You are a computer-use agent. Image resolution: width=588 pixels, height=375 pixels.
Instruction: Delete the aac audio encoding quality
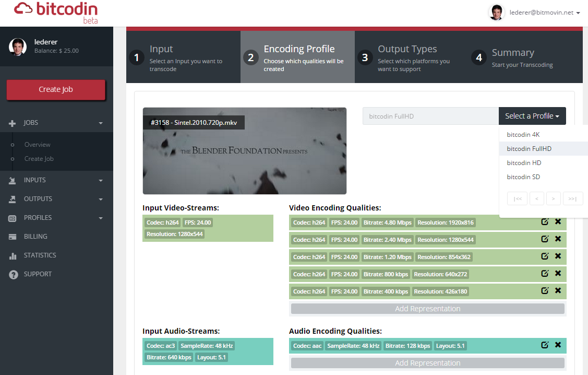pos(558,345)
